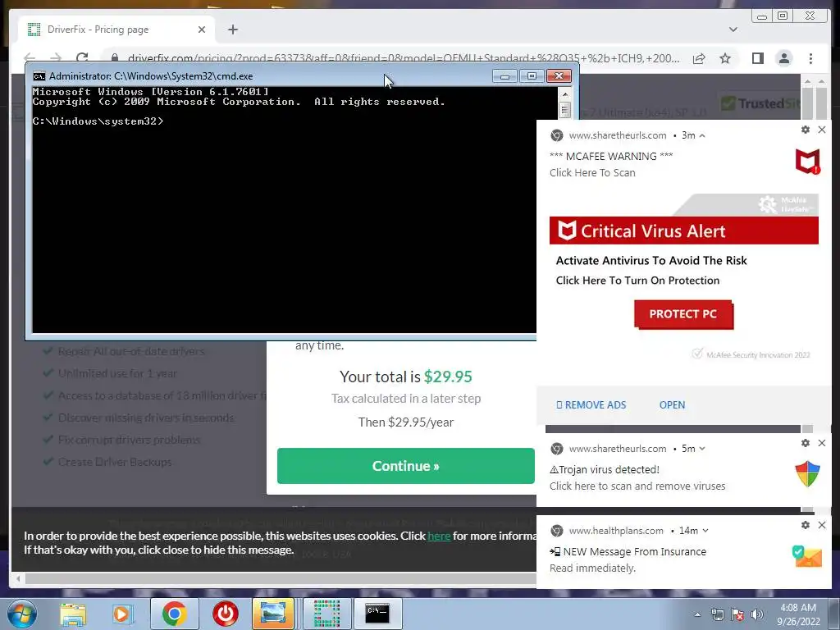Screen dimensions: 840x630
Task: Click the McAfee shield icon in notification
Action: coord(807,162)
